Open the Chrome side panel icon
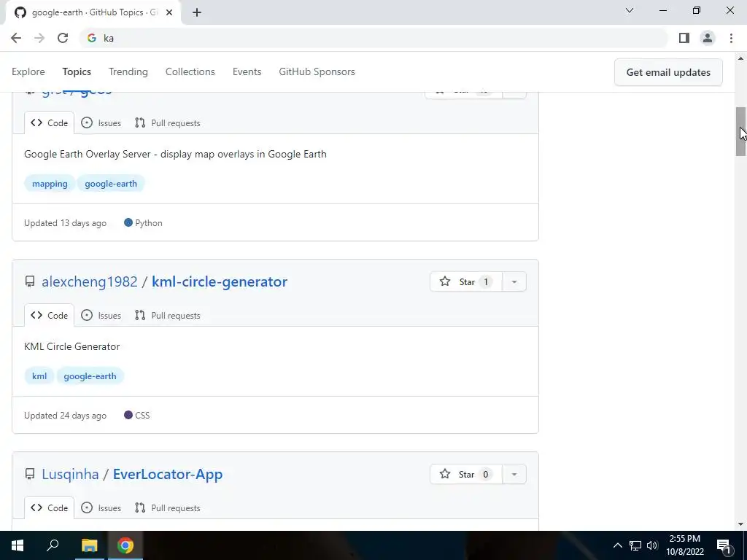The width and height of the screenshot is (747, 560). (684, 38)
